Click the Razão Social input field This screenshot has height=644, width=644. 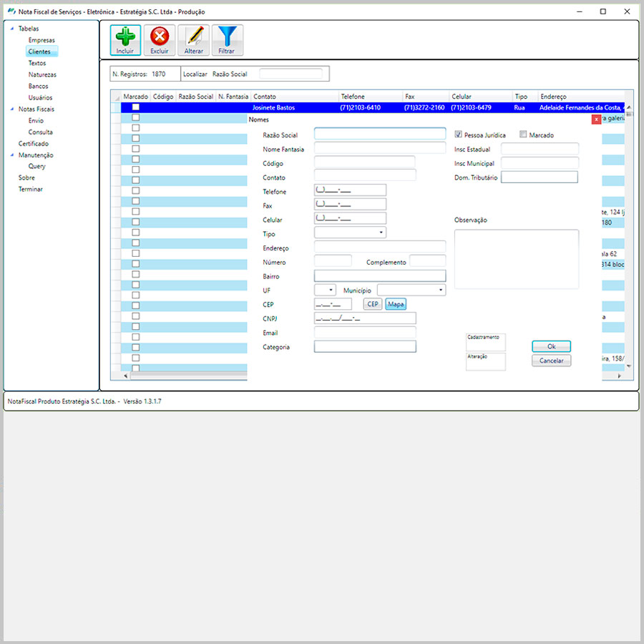(380, 134)
